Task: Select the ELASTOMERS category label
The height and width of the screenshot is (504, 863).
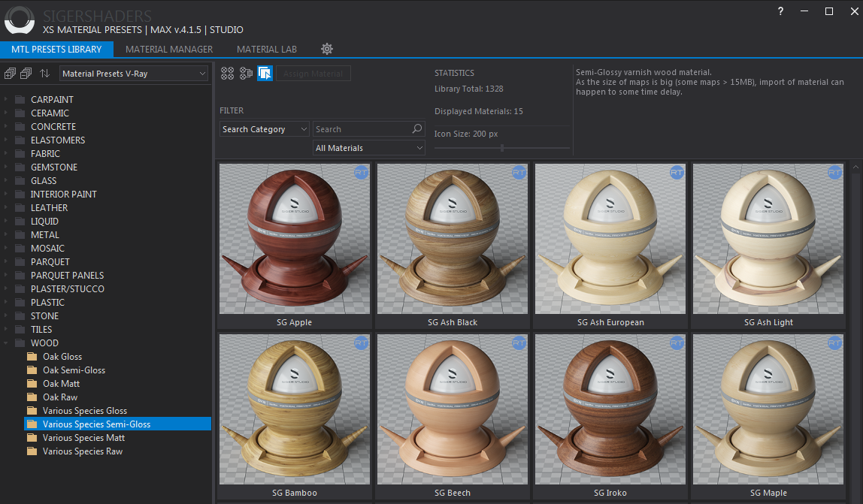Action: pos(58,140)
